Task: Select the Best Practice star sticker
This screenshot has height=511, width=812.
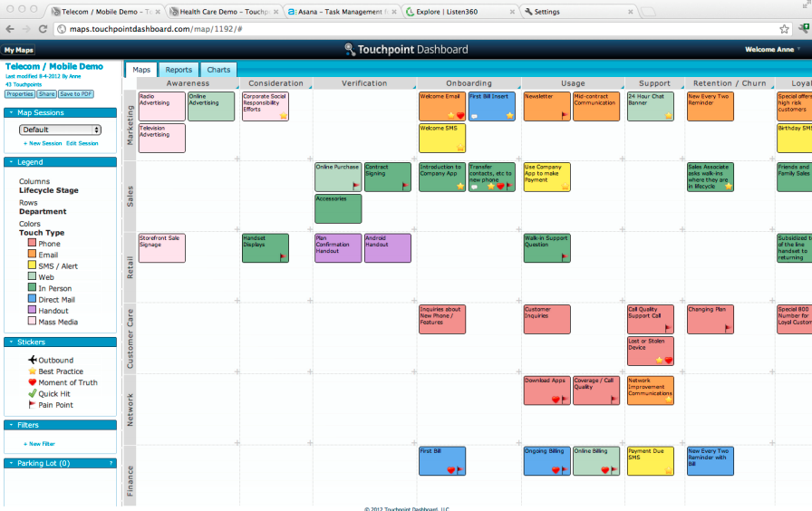Action: tap(33, 371)
